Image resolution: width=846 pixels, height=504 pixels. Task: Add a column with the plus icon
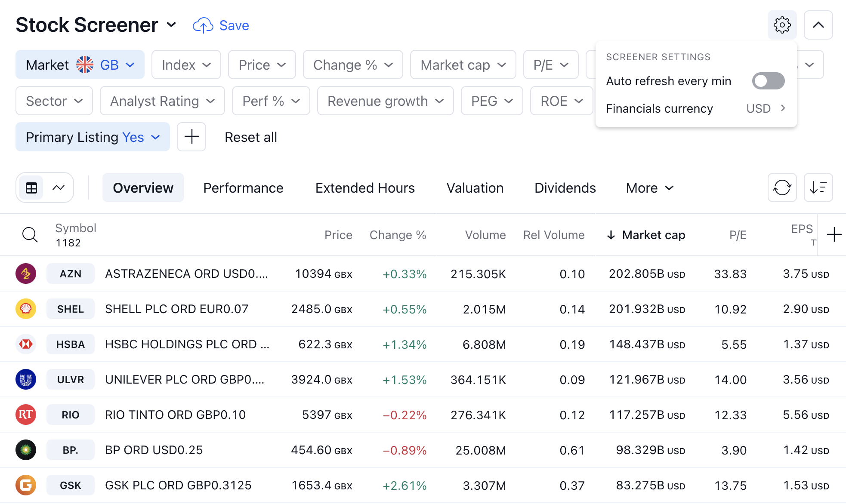[x=834, y=235]
